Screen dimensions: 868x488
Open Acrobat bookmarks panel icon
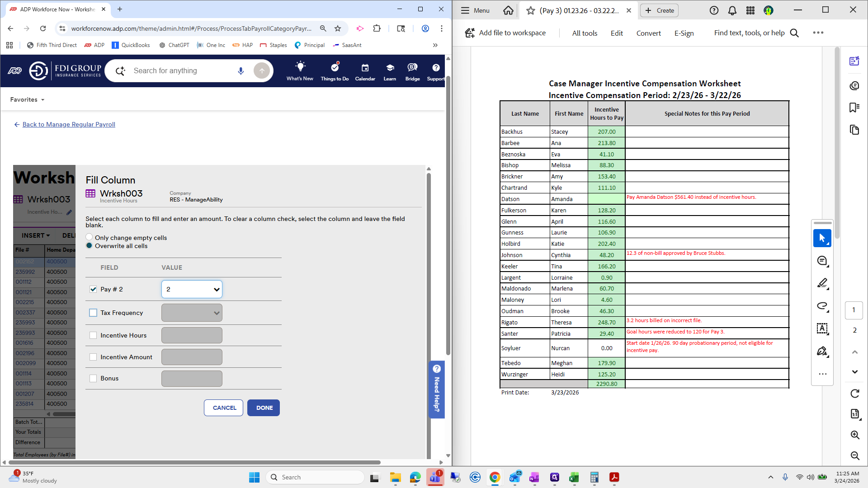[x=854, y=108]
